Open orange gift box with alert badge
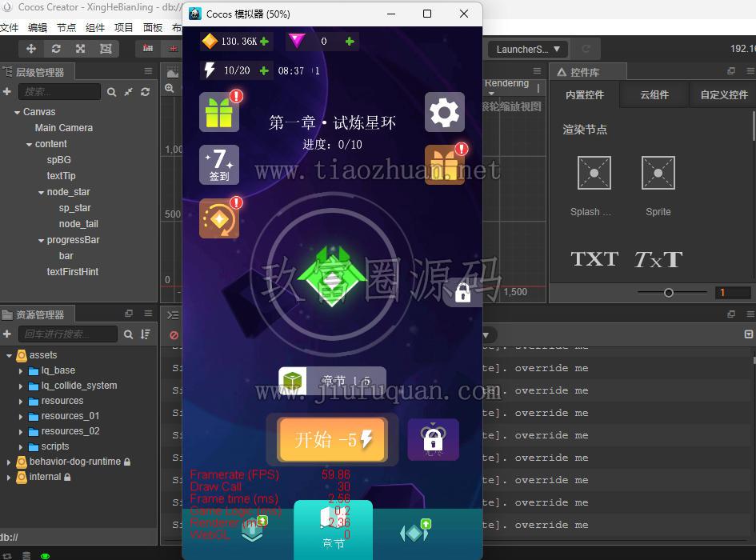 (445, 165)
